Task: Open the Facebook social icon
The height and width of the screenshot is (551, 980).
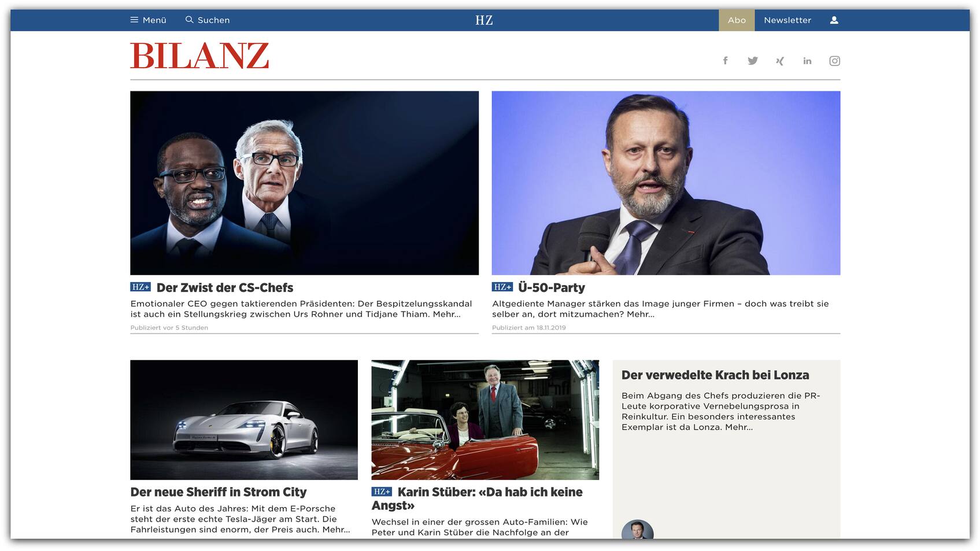Action: tap(725, 61)
